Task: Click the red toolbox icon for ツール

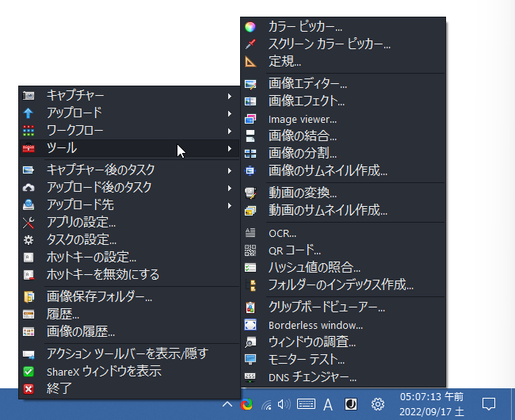Action: (x=29, y=148)
